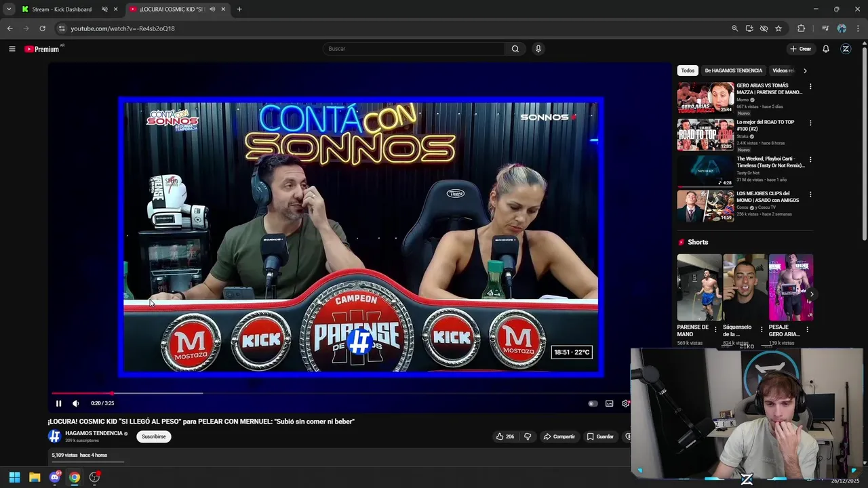Show more filter chips with right arrow
Image resolution: width=868 pixels, height=488 pixels.
805,70
